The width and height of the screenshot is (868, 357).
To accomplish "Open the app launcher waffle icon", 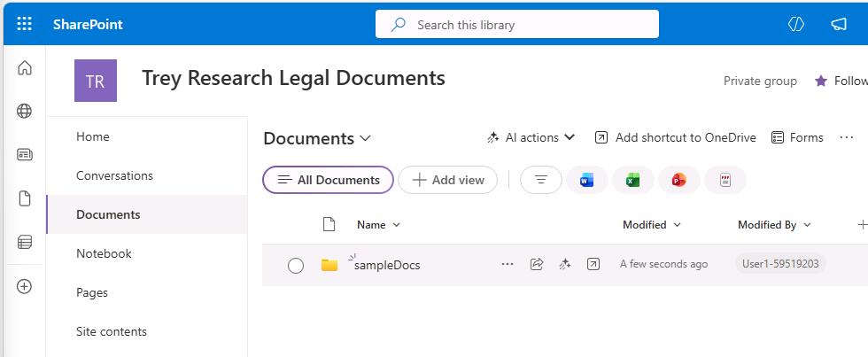I will click(x=25, y=24).
